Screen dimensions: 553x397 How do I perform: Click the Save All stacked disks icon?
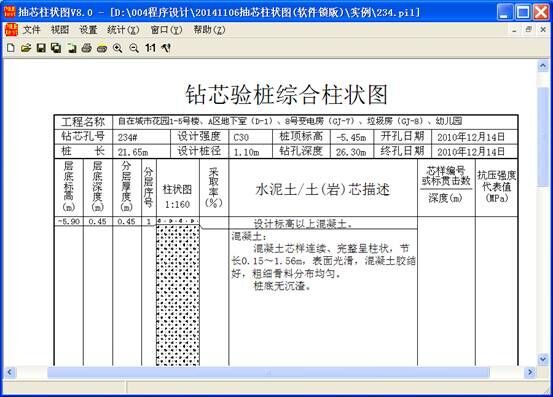pyautogui.click(x=56, y=48)
